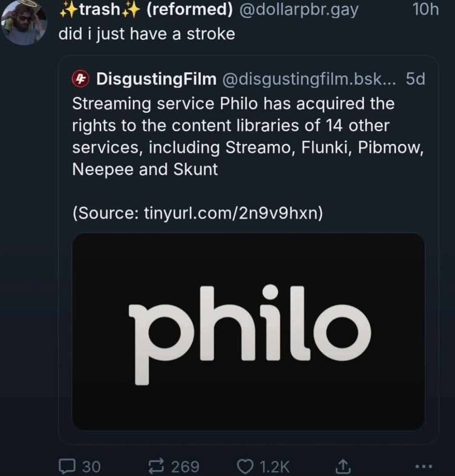
Task: Open the quoted Streaming service Philo post text
Action: pos(248,136)
